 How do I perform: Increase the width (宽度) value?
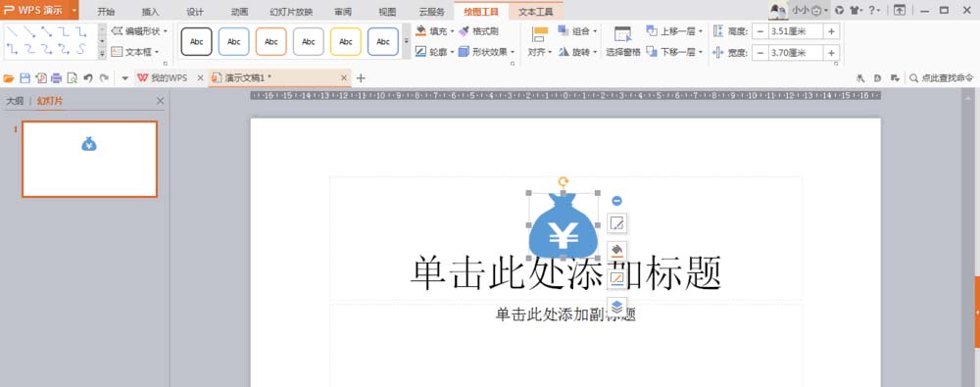click(x=831, y=53)
